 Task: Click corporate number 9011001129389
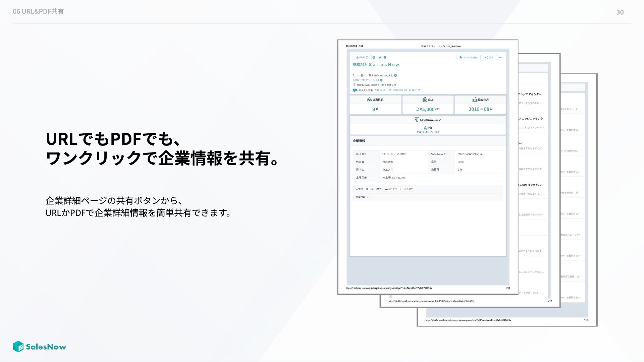pyautogui.click(x=394, y=154)
